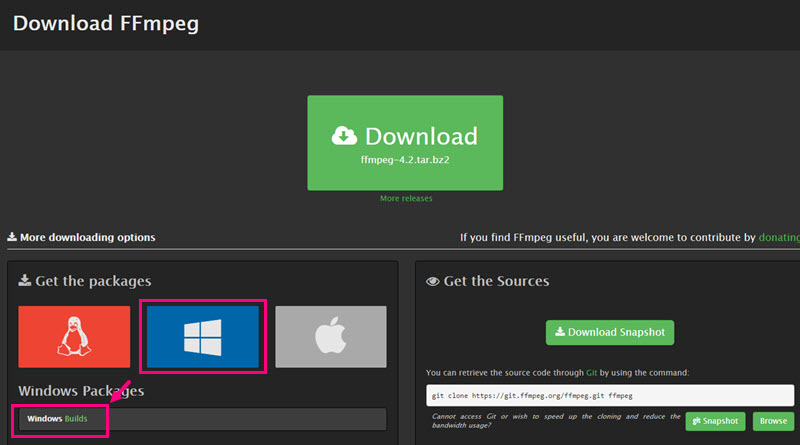800x445 pixels.
Task: Click the Download Snapshot button
Action: (610, 332)
